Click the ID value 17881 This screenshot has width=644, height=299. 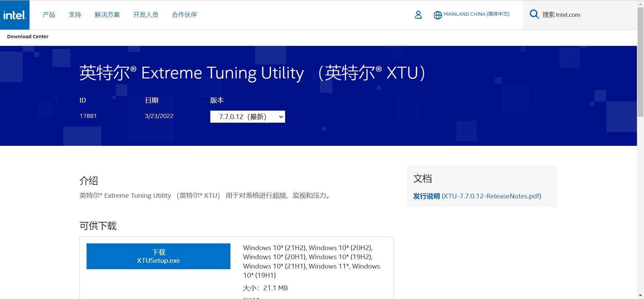coord(88,116)
